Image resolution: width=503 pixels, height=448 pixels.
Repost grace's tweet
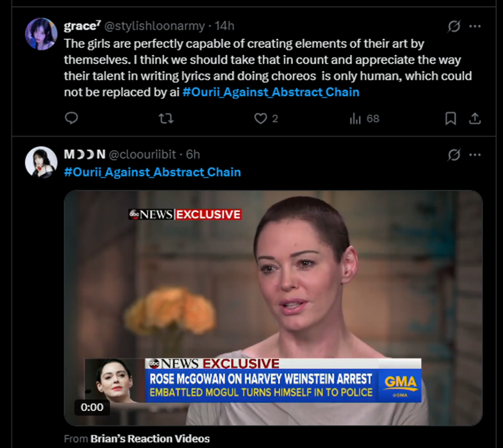pyautogui.click(x=165, y=118)
